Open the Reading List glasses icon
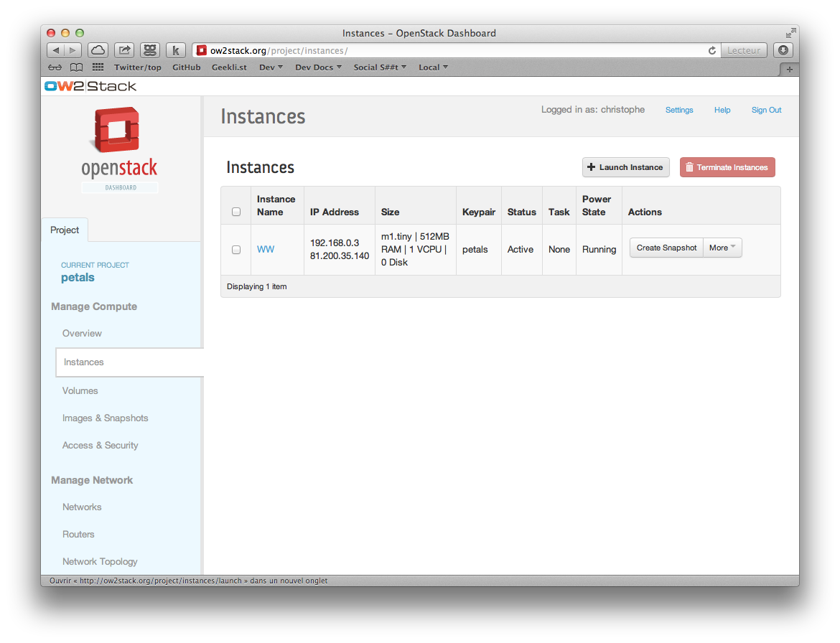 point(55,67)
